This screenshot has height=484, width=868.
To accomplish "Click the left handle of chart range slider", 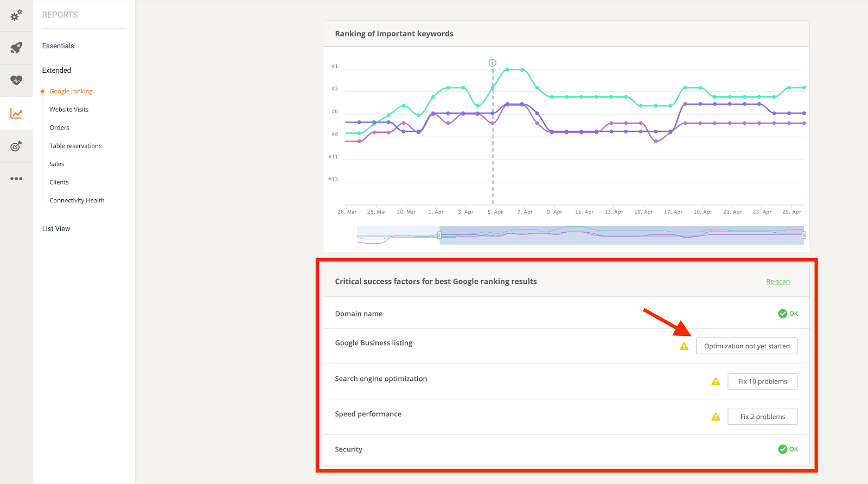I will [x=439, y=235].
